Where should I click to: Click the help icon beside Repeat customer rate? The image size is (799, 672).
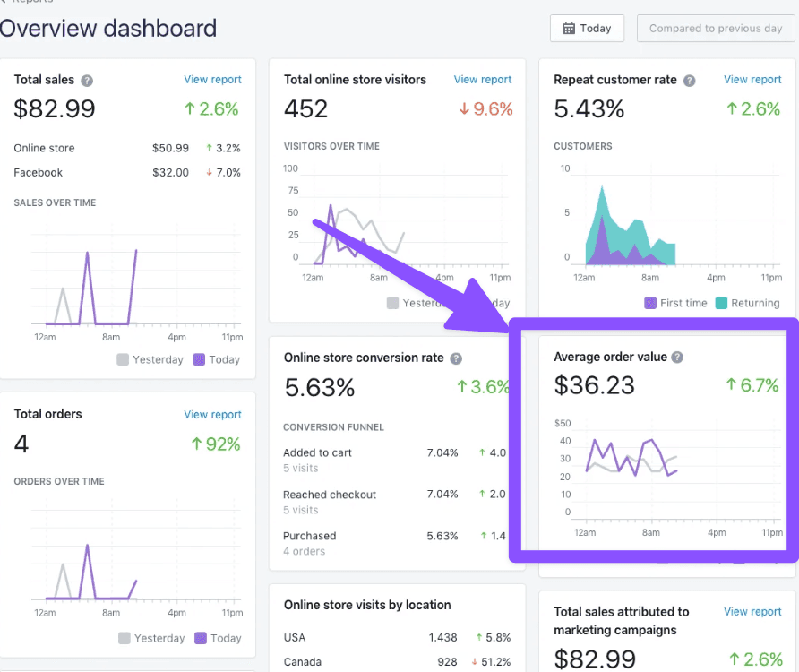(689, 80)
